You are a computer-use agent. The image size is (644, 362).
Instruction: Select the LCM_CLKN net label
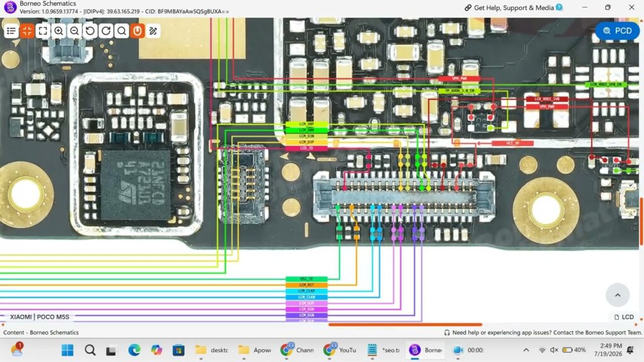[306, 297]
